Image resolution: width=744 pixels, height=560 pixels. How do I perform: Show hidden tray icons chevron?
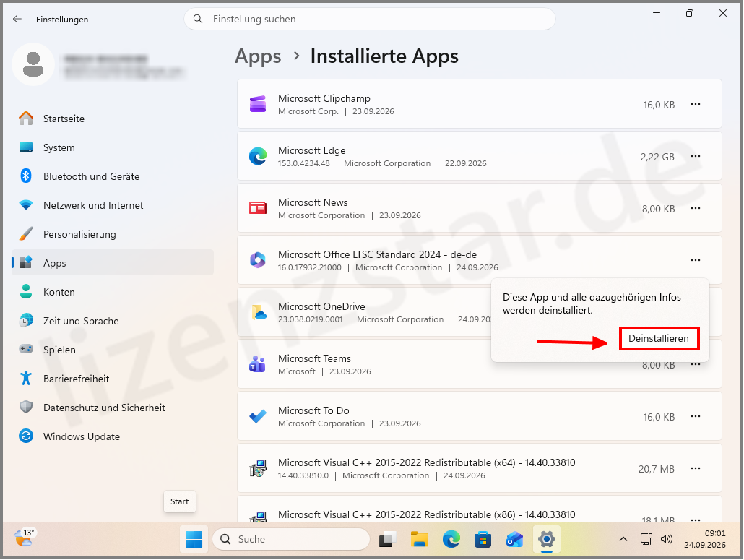[623, 539]
